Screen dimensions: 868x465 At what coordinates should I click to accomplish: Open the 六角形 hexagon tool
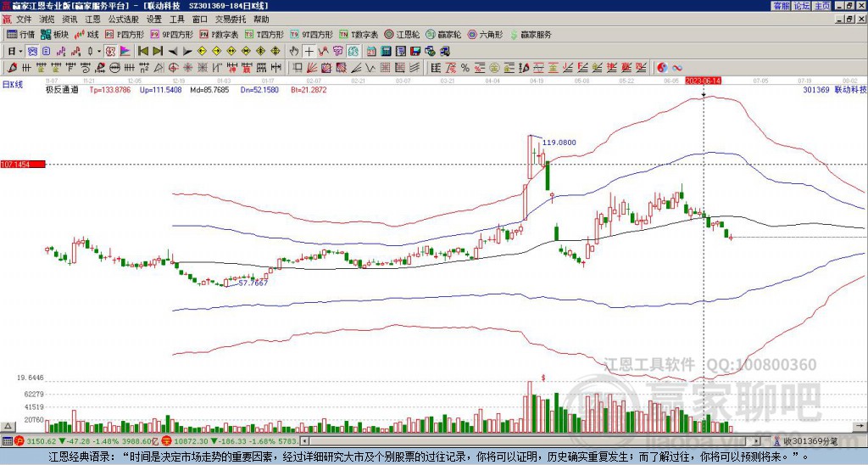pos(486,34)
